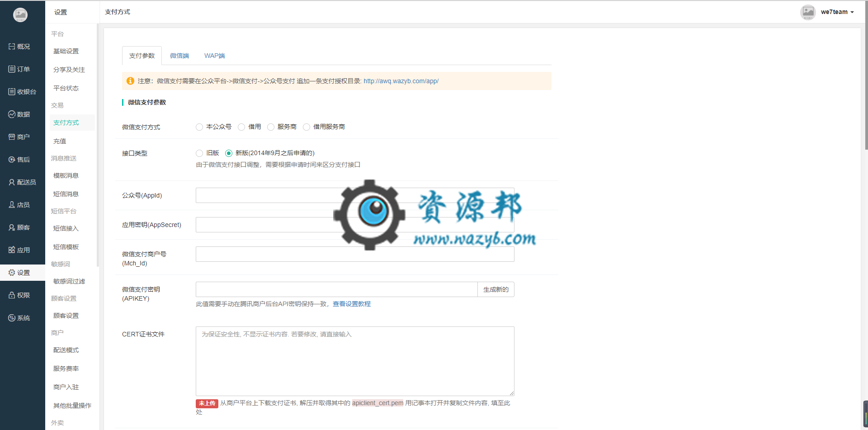This screenshot has height=430, width=868.
Task: Switch to the 微信端 tab
Action: 179,56
